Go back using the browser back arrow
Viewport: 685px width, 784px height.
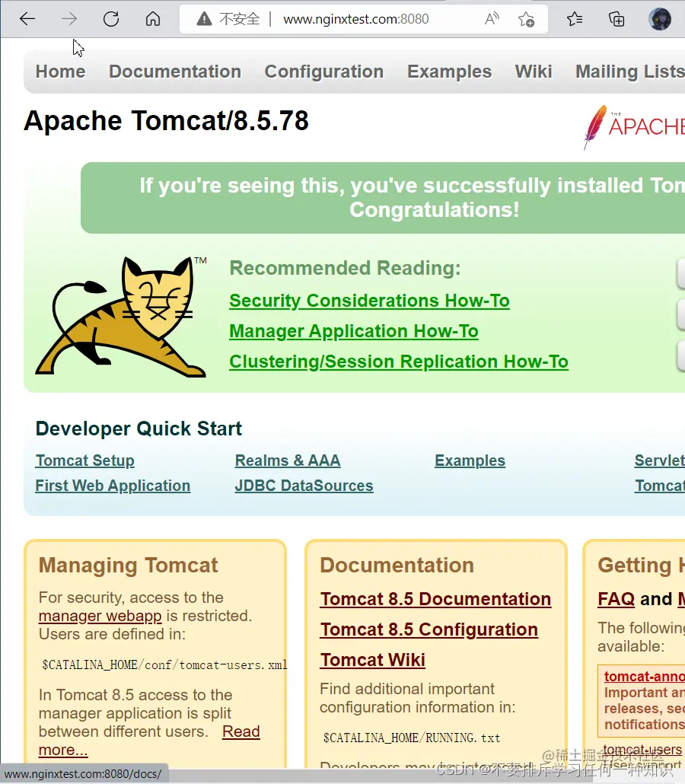tap(27, 19)
